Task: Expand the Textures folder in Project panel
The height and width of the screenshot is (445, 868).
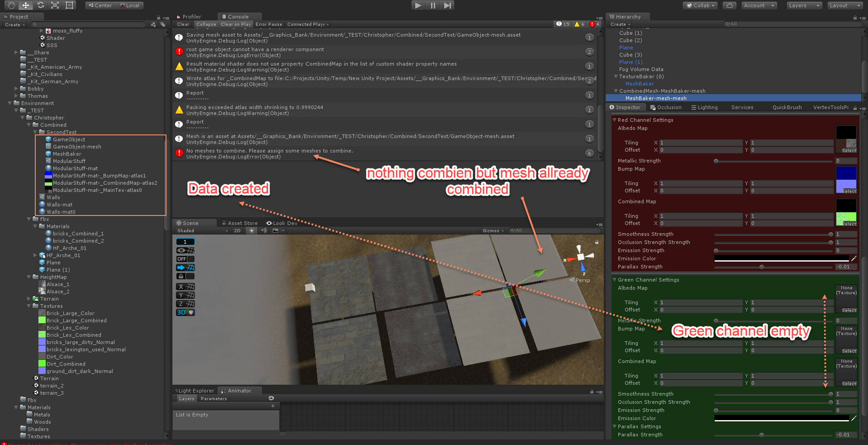Action: coord(28,306)
